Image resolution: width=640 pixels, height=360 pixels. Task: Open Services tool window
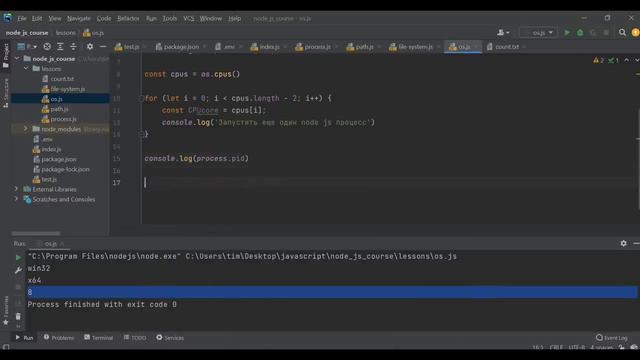click(170, 338)
